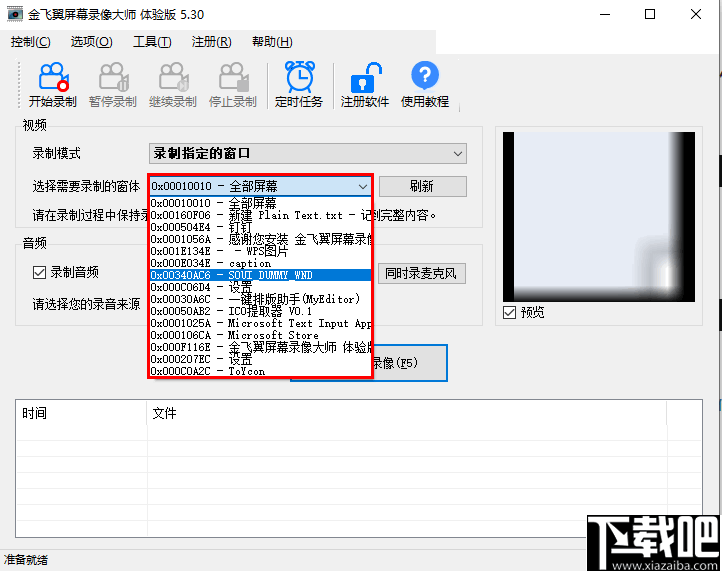
Task: Uncheck the 预览 preview checkbox
Action: coord(509,313)
